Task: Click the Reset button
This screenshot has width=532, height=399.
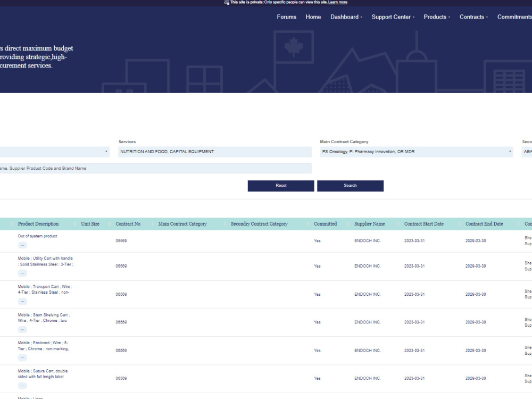Action: (281, 186)
